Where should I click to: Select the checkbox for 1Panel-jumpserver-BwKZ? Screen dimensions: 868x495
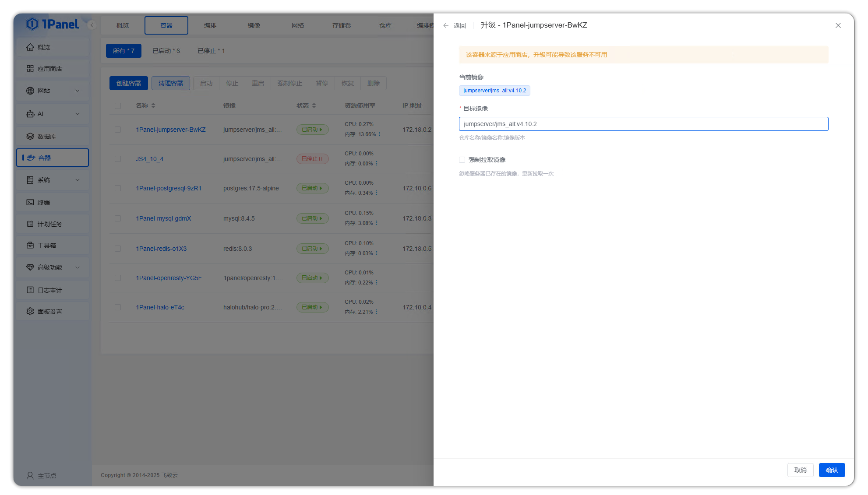point(118,130)
